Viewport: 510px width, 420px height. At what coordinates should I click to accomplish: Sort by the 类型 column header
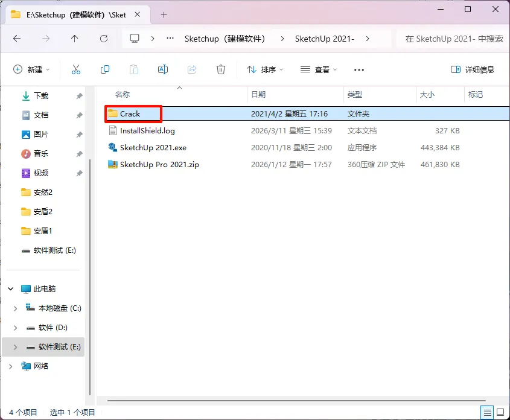click(354, 95)
